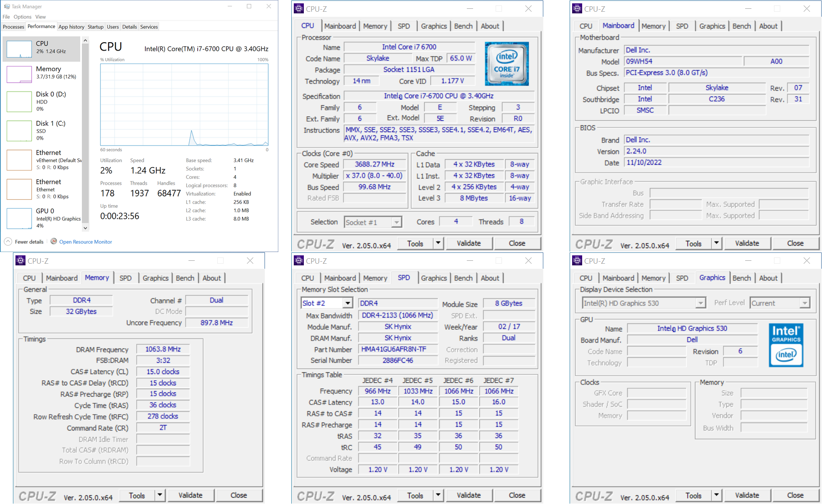The image size is (835, 504).
Task: Open the Socket #1 selection dropdown
Action: coord(373,222)
